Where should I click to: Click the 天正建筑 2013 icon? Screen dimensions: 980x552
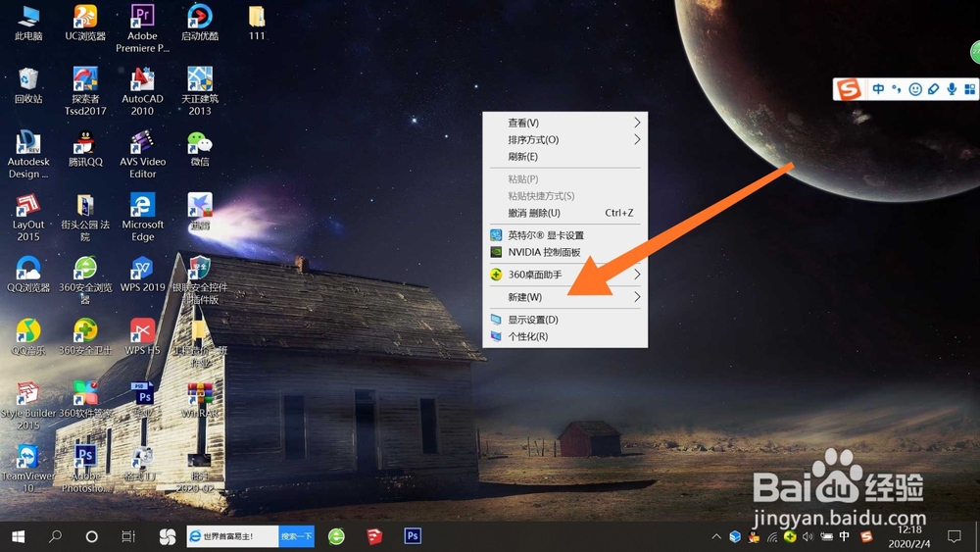[199, 91]
